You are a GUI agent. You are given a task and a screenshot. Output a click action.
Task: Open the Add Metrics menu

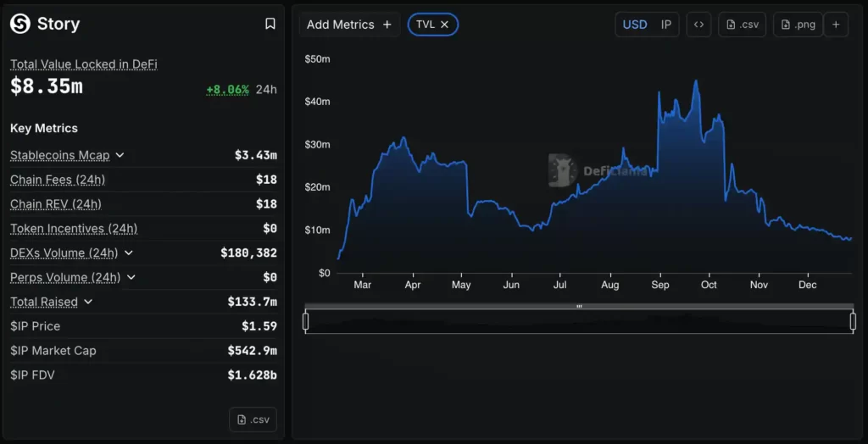click(x=349, y=25)
